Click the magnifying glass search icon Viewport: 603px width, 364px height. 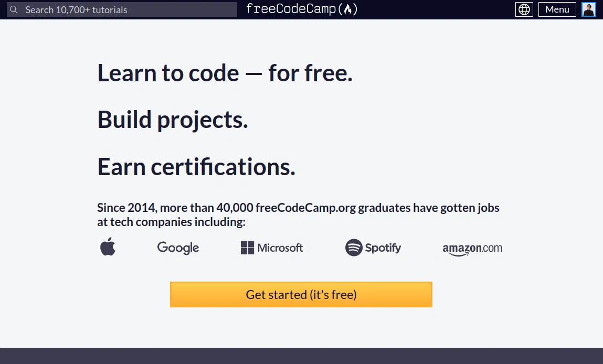14,9
